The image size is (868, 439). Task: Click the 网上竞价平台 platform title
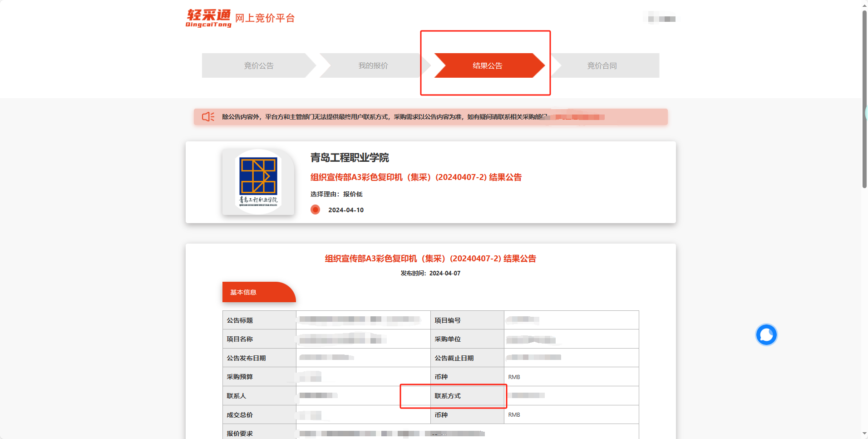coord(265,18)
